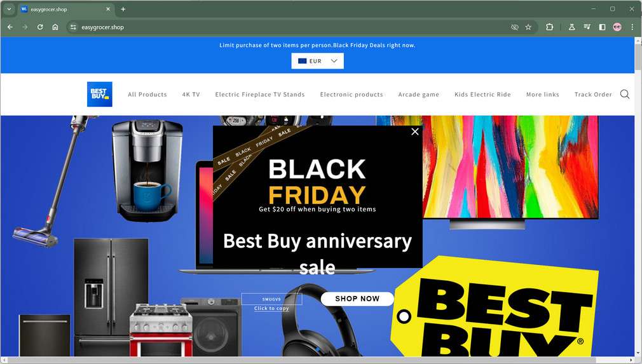Click the Track Order link
The width and height of the screenshot is (642, 364).
click(593, 95)
